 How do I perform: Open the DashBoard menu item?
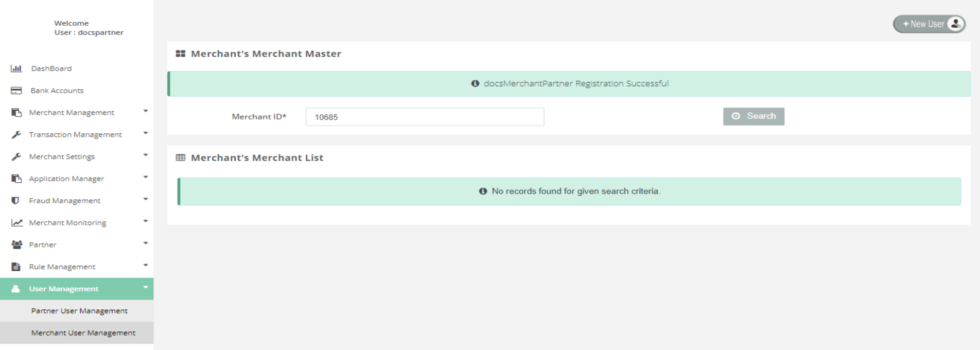[51, 68]
